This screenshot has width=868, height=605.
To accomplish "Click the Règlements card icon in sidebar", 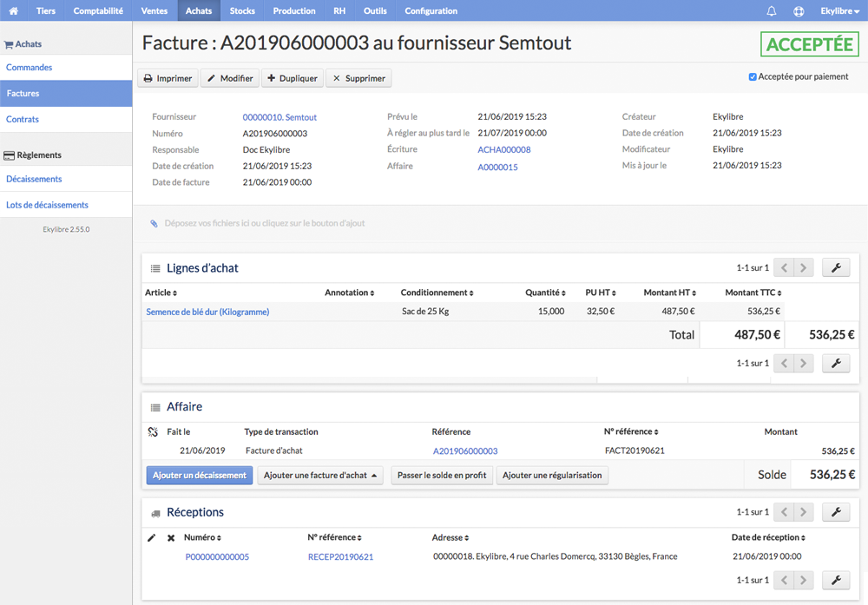I will 9,155.
